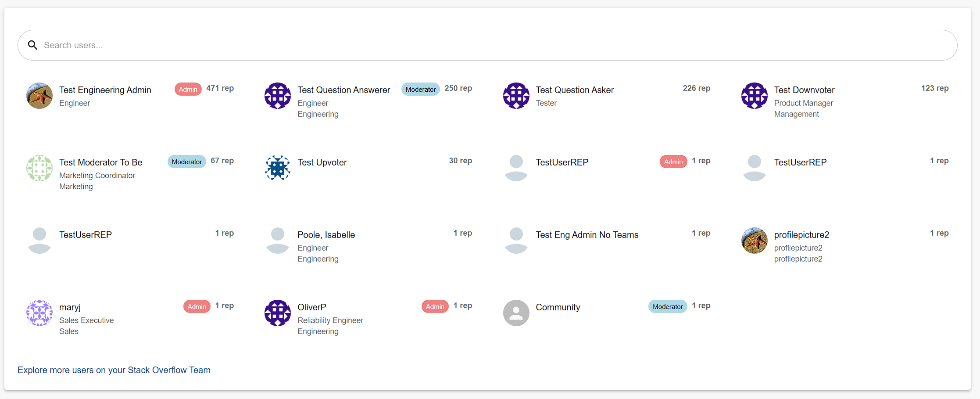980x399 pixels.
Task: Open Community user name
Action: [558, 307]
